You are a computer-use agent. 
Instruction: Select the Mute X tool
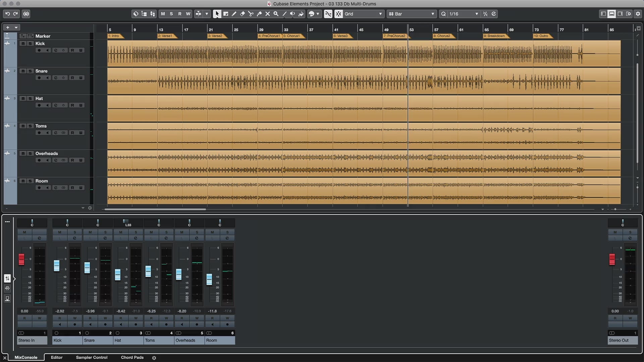(x=267, y=14)
